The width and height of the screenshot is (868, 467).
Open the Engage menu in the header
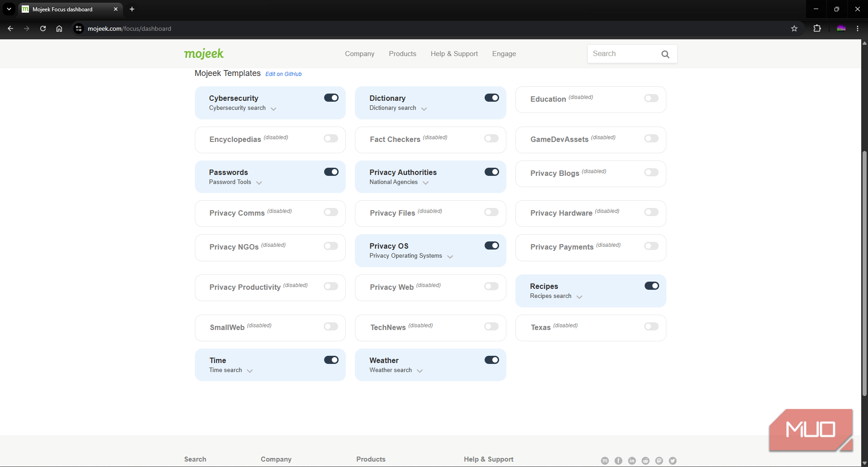coord(504,54)
